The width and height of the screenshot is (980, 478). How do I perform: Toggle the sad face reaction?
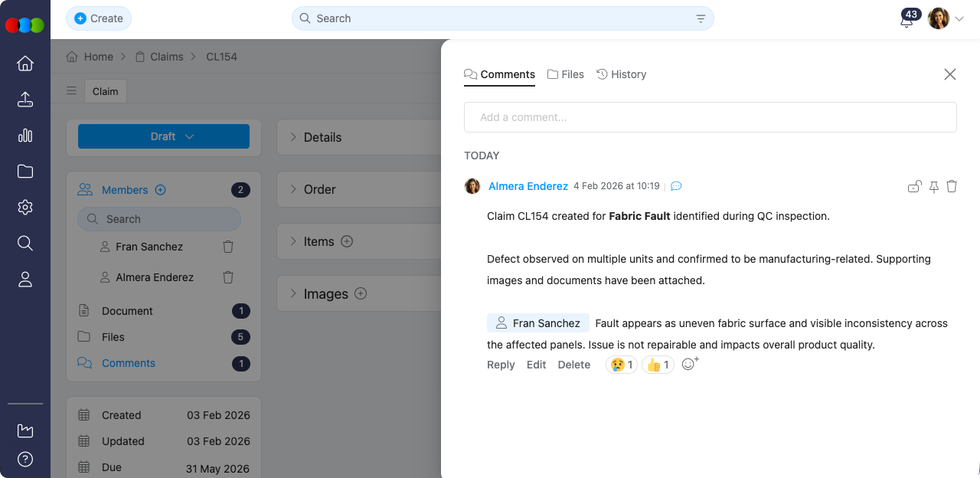(x=621, y=365)
